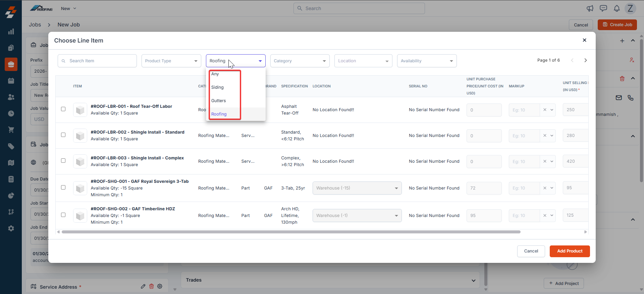Image resolution: width=644 pixels, height=294 pixels.
Task: Select Roofing option in the dropdown list
Action: 236,114
